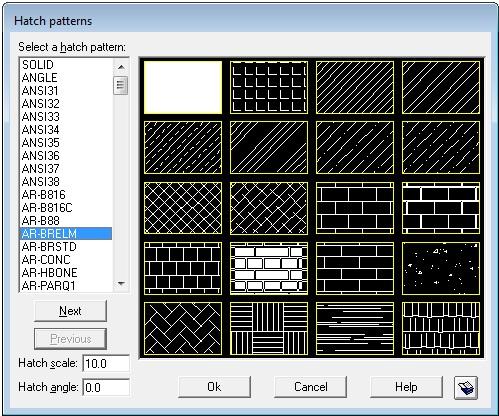Image resolution: width=499 pixels, height=416 pixels.
Task: Choose the roof shingle pattern thumbnail
Action: click(x=441, y=329)
